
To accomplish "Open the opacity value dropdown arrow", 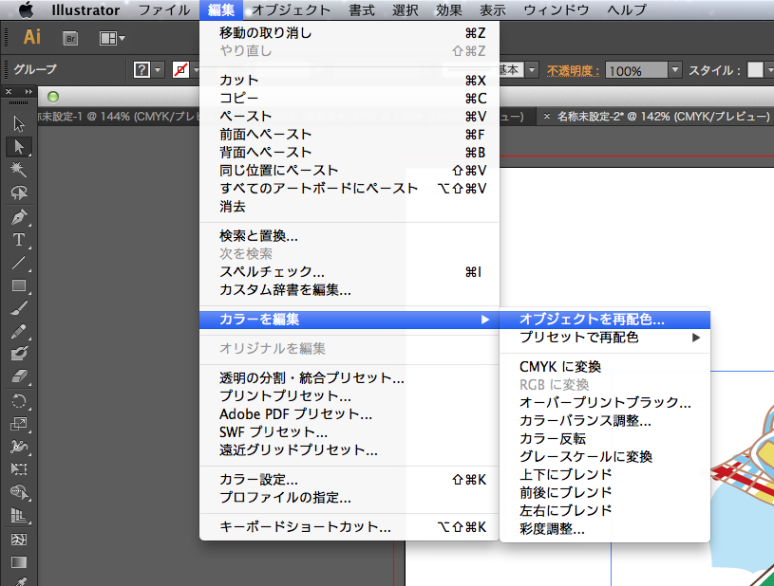I will [675, 70].
